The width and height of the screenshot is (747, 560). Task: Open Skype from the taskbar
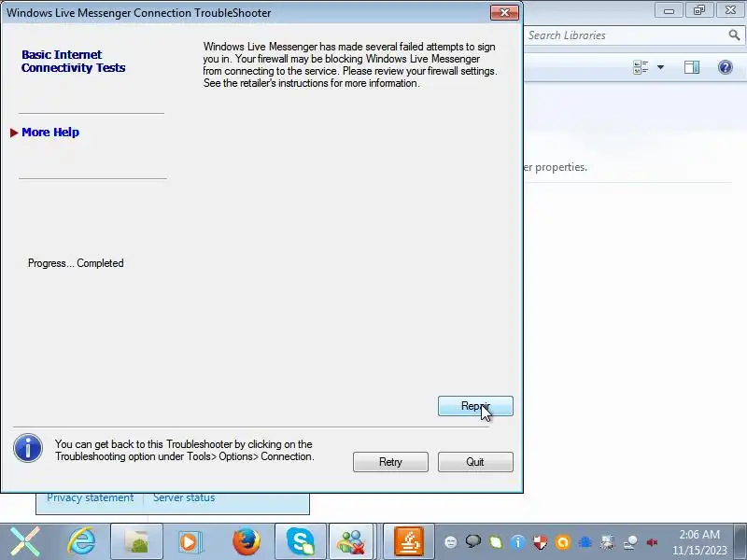301,542
